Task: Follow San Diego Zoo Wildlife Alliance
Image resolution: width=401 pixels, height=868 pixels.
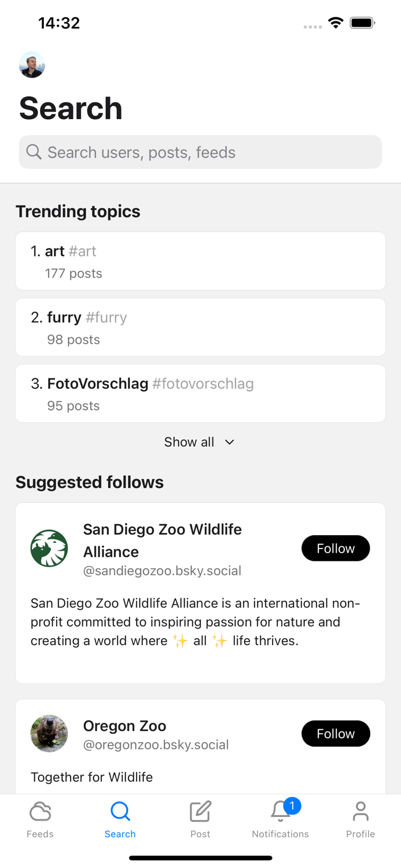Action: pyautogui.click(x=336, y=549)
